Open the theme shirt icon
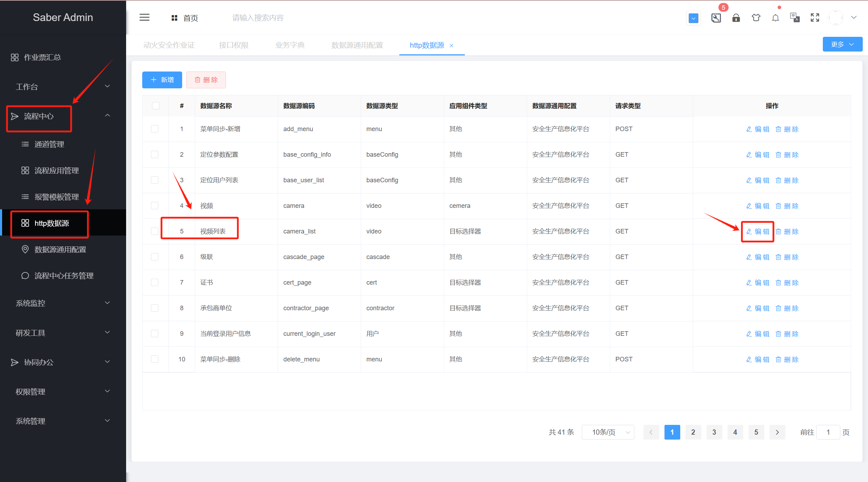Screen dimensions: 868x482 tap(756, 18)
